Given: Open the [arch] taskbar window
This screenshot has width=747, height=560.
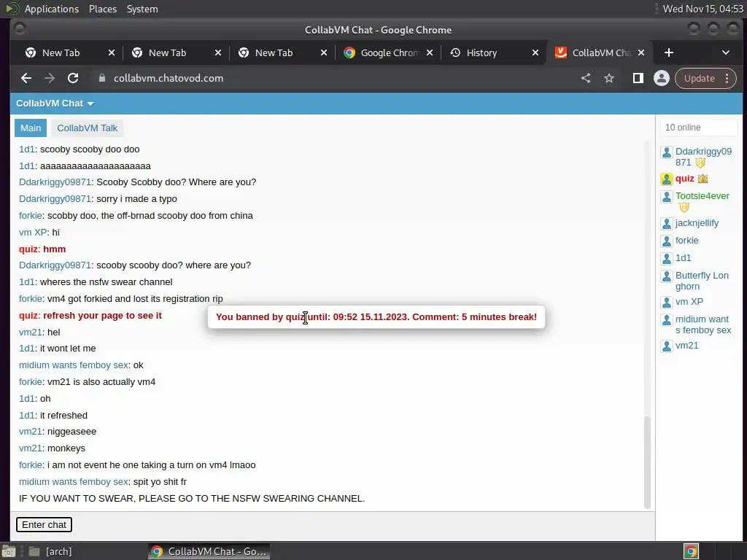Looking at the screenshot, I should click(50, 551).
